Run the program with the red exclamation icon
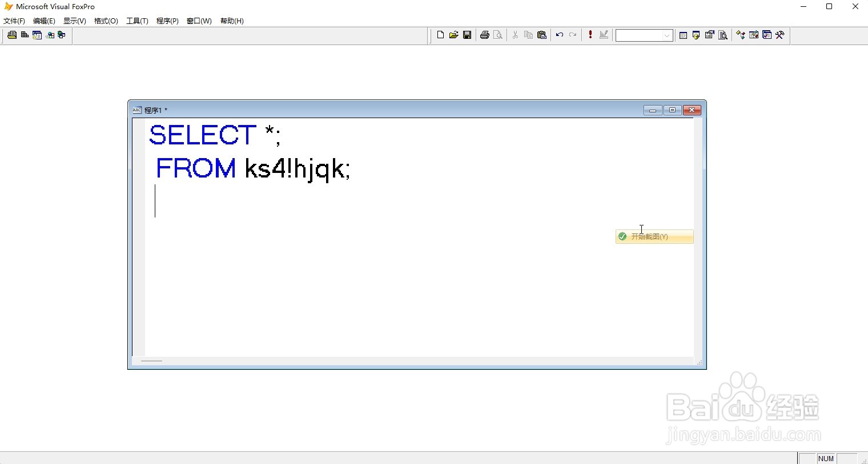Image resolution: width=868 pixels, height=464 pixels. 590,35
